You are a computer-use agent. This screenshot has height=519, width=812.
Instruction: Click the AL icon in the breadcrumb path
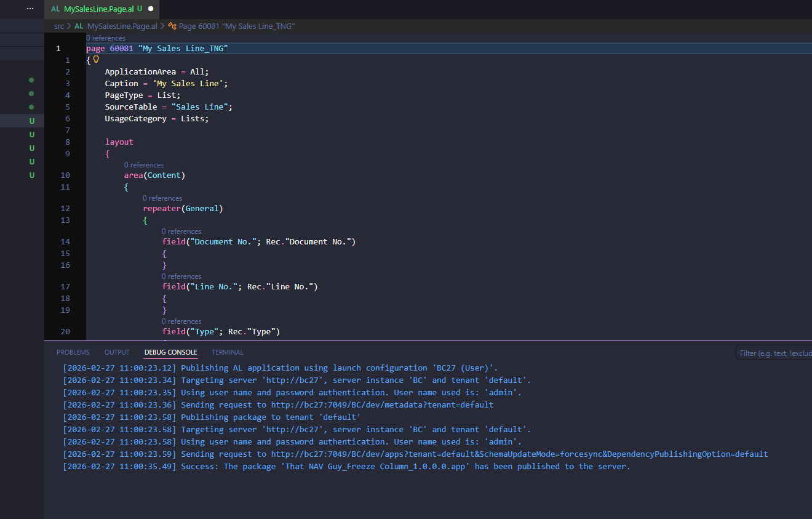click(79, 26)
